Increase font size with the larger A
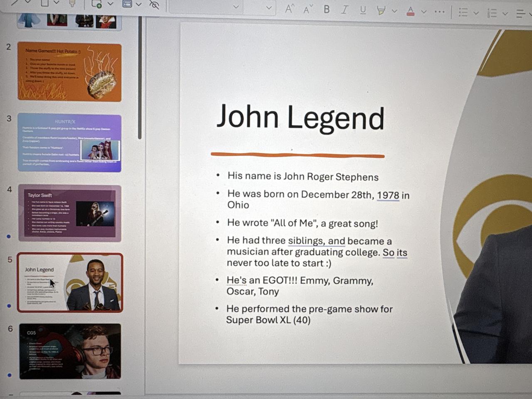 (290, 8)
